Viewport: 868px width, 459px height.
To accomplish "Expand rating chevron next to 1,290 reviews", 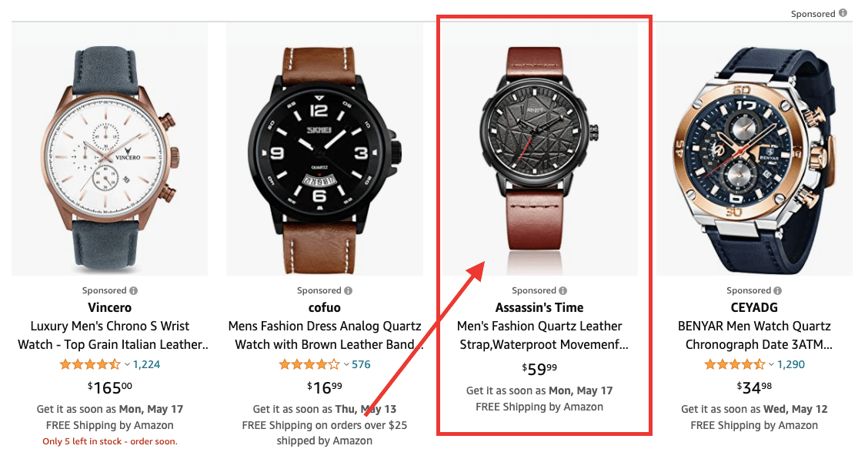I will click(771, 365).
